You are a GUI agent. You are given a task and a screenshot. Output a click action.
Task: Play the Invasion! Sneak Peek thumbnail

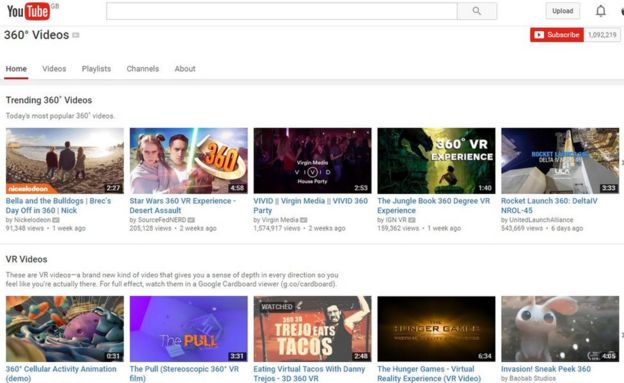pyautogui.click(x=560, y=329)
